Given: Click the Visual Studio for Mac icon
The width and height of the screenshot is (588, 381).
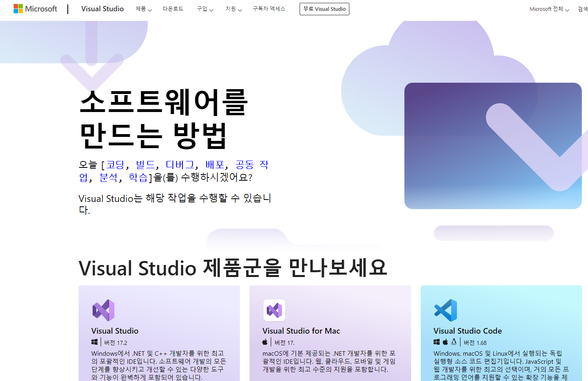Looking at the screenshot, I should (274, 310).
